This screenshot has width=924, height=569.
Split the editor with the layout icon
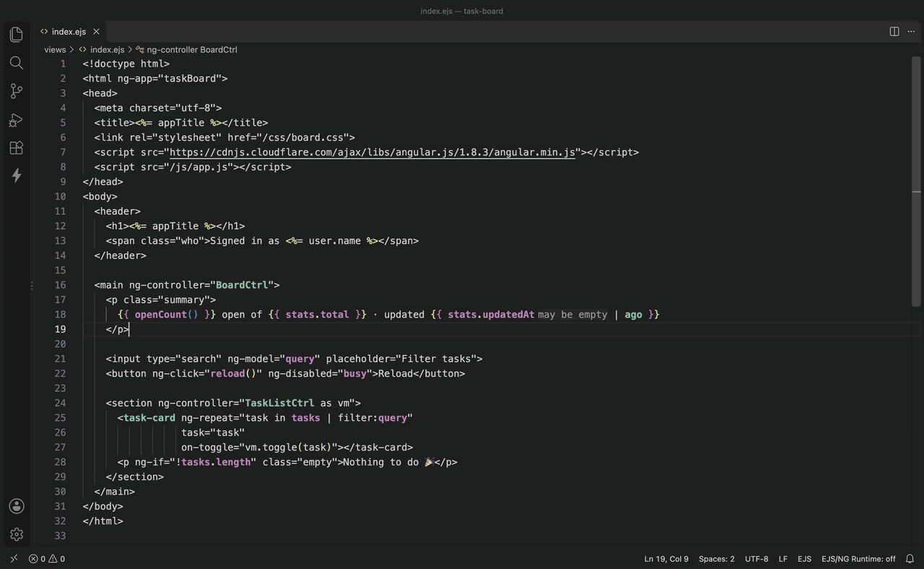894,31
